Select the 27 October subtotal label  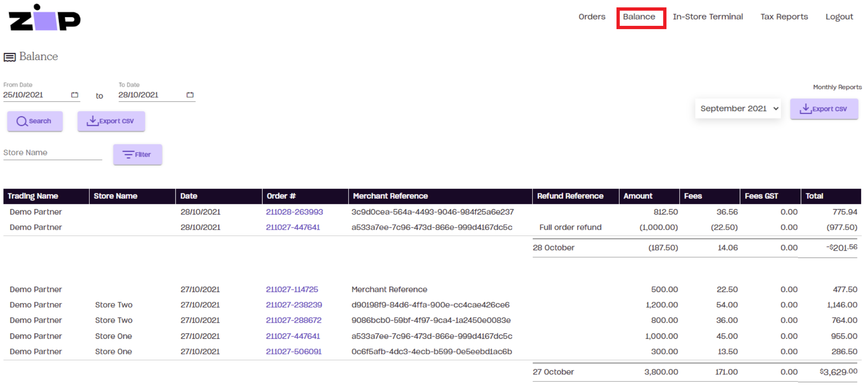[553, 372]
